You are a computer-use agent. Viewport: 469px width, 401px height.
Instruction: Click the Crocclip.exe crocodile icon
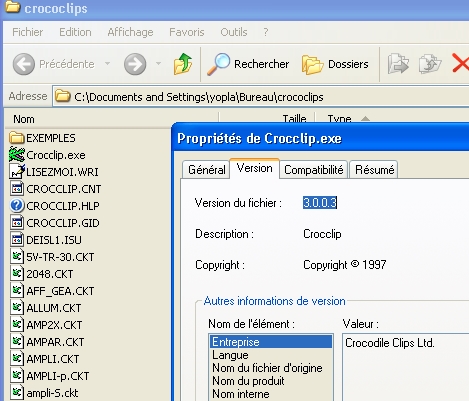17,155
